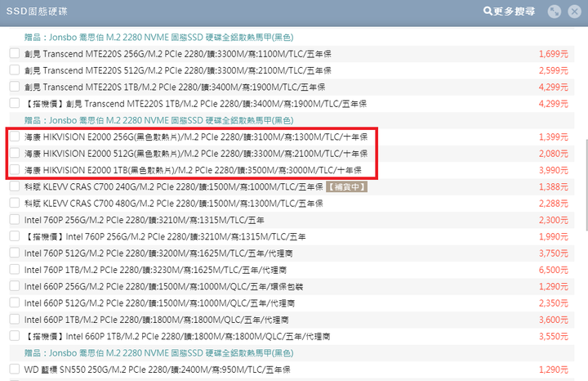Check Transcend MTE220S 256G checkbox
The height and width of the screenshot is (381, 588).
[15, 53]
